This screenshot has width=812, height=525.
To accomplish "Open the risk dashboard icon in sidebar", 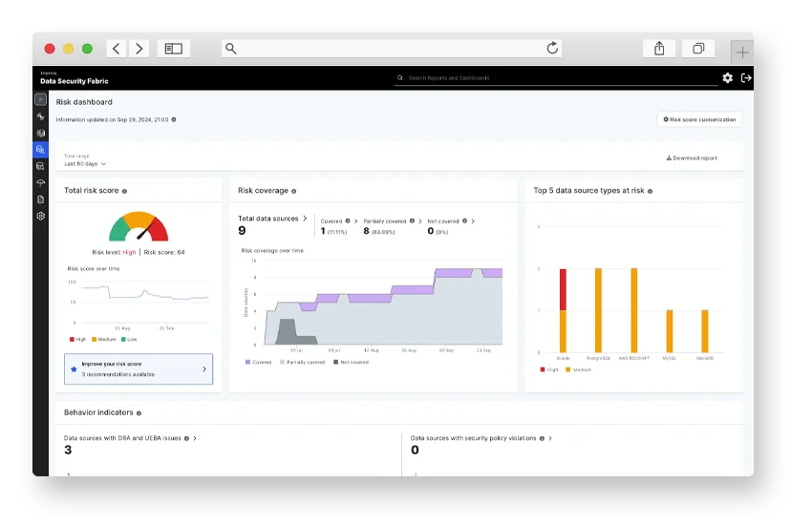I will pos(40,150).
